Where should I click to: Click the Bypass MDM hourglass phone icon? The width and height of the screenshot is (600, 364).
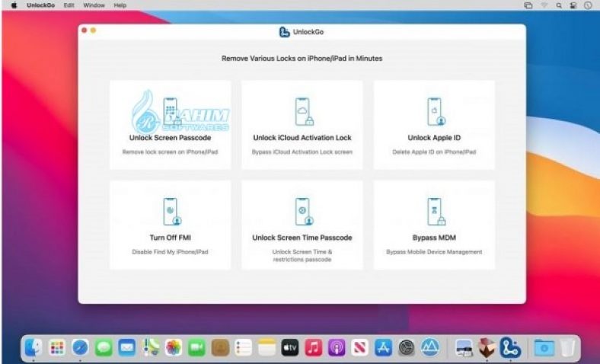(436, 212)
